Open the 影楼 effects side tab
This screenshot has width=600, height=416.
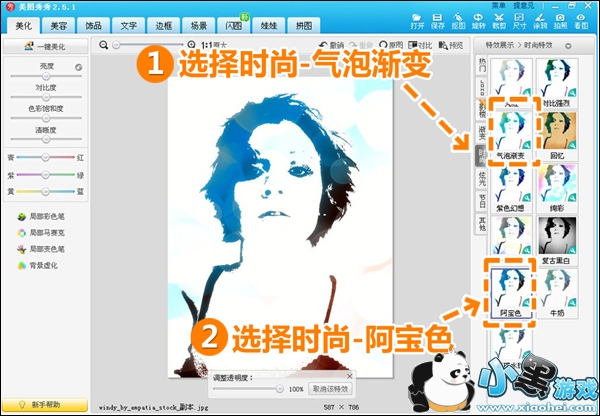click(482, 110)
